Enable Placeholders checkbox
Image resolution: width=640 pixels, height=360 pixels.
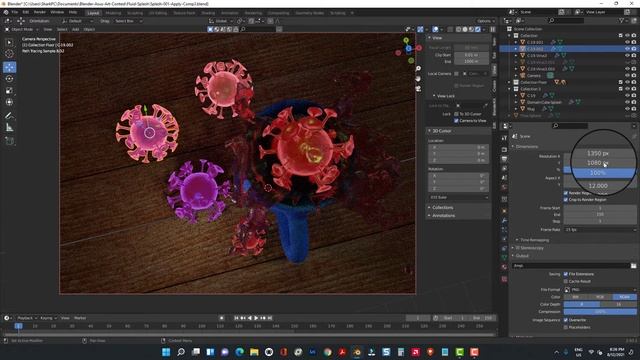566,327
